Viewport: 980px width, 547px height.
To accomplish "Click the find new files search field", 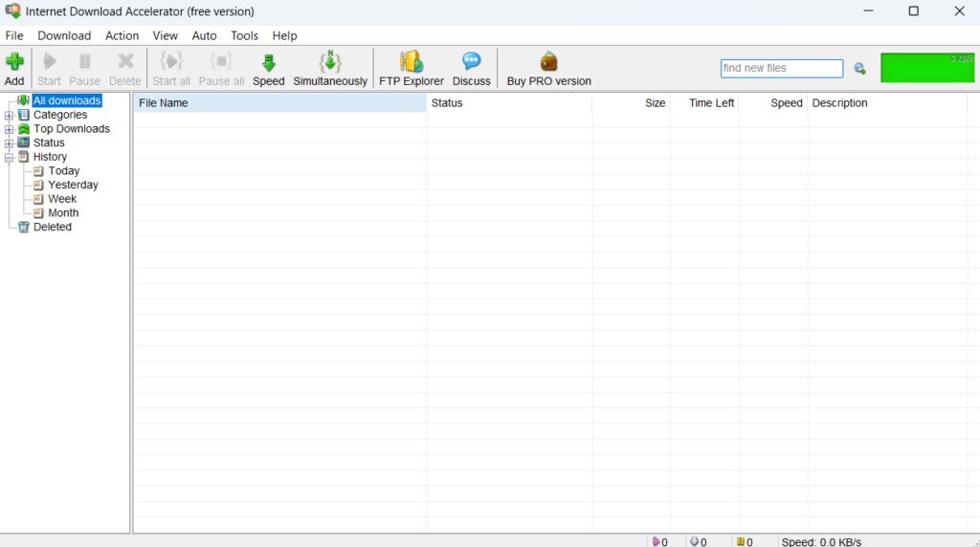I will [781, 69].
